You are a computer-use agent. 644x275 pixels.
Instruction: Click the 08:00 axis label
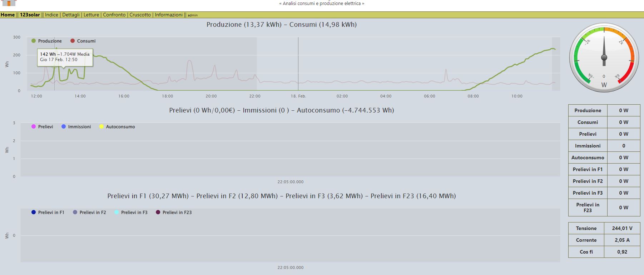[473, 96]
